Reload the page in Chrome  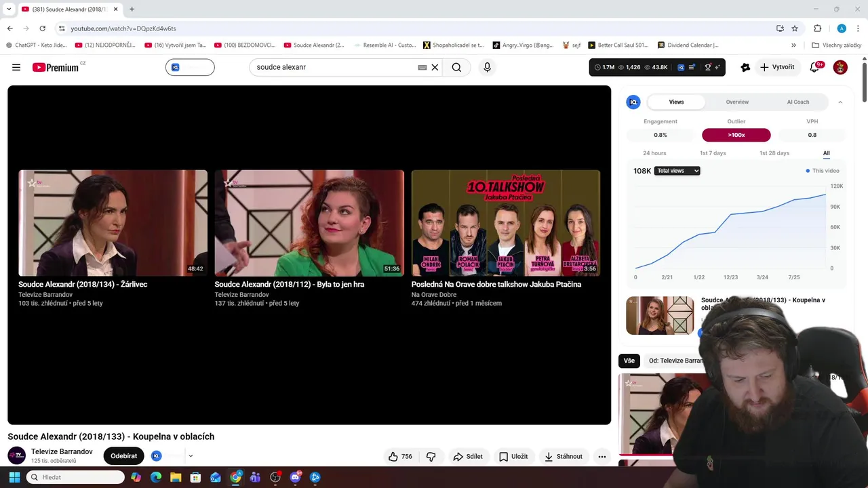tap(42, 28)
